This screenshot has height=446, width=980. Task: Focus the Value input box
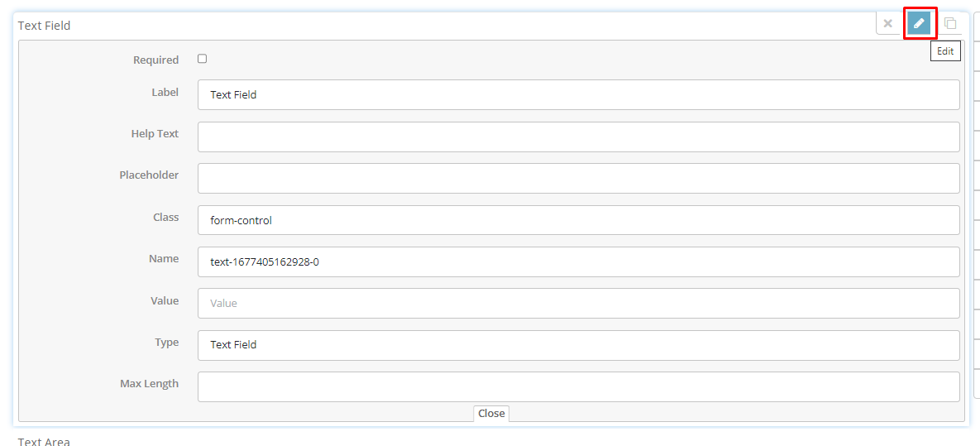coord(578,304)
